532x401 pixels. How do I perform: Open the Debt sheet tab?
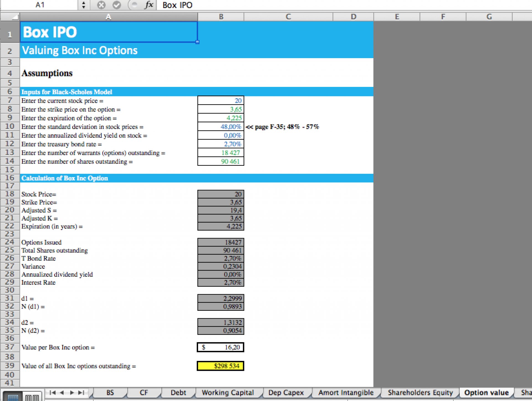tap(178, 392)
